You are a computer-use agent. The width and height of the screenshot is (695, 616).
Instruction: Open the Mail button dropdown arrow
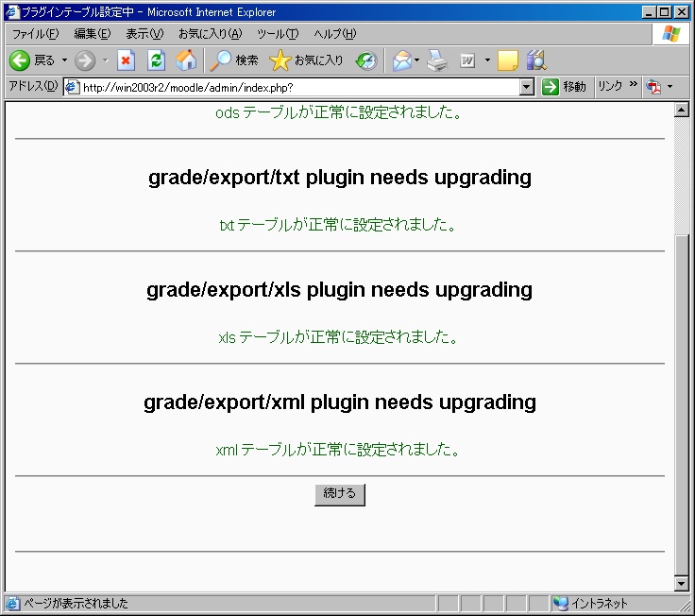[x=416, y=60]
